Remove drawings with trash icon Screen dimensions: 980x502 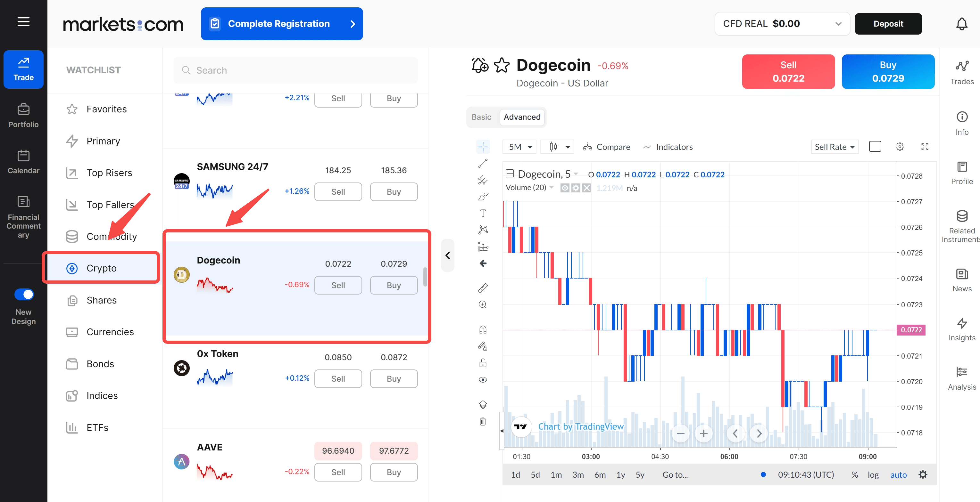[x=483, y=421]
